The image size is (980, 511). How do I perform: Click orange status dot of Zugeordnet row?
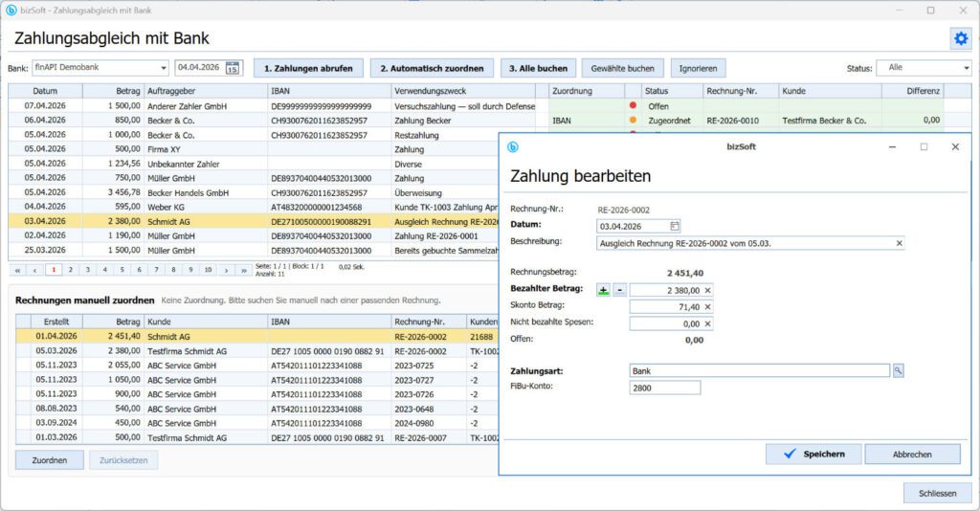633,120
